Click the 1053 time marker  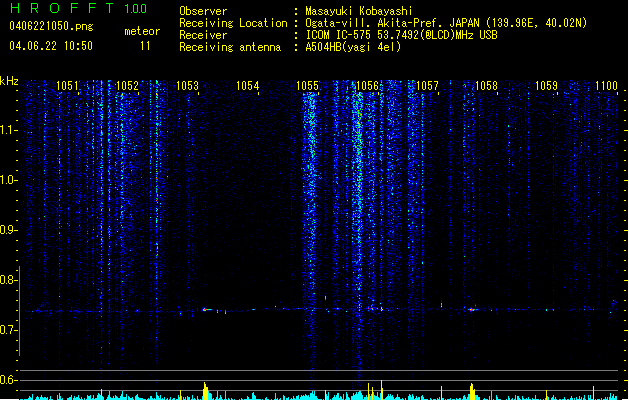point(187,86)
